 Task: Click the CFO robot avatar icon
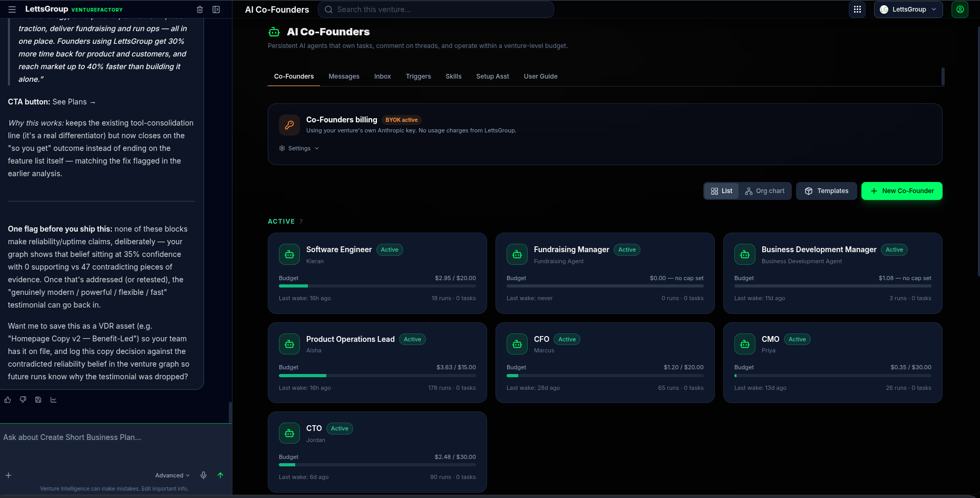tap(517, 344)
